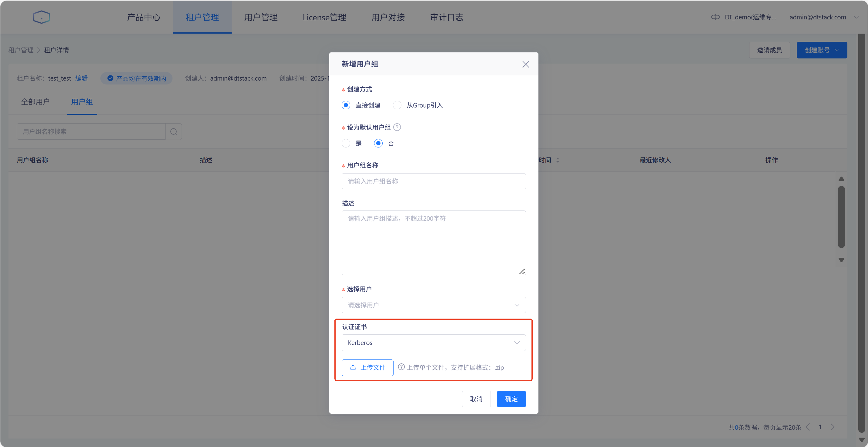Click the hexagon logo icon
This screenshot has height=447, width=868.
coord(42,17)
